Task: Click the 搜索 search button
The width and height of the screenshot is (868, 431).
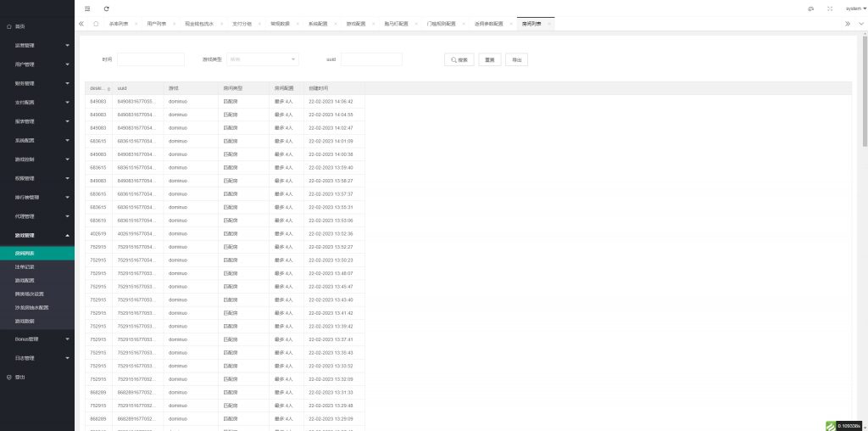Action: [x=459, y=59]
